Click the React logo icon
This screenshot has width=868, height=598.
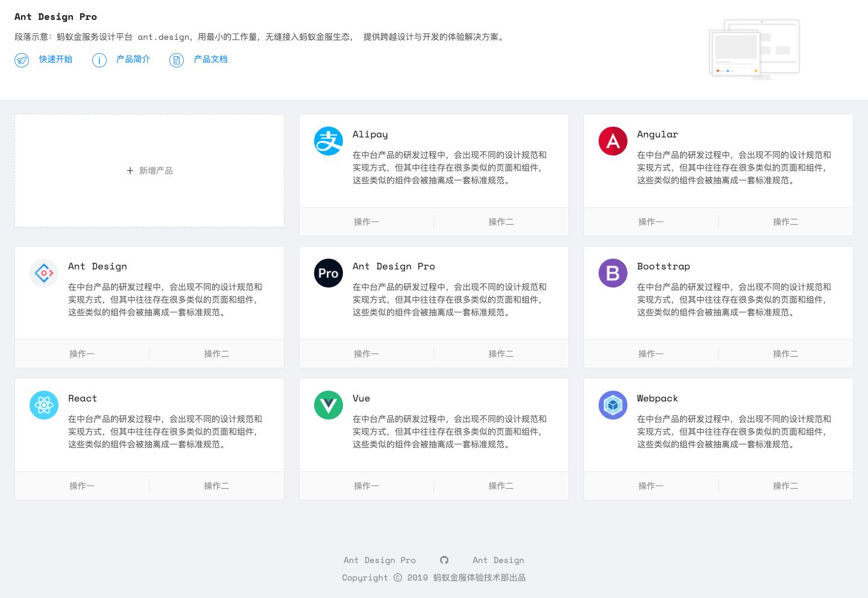44,405
